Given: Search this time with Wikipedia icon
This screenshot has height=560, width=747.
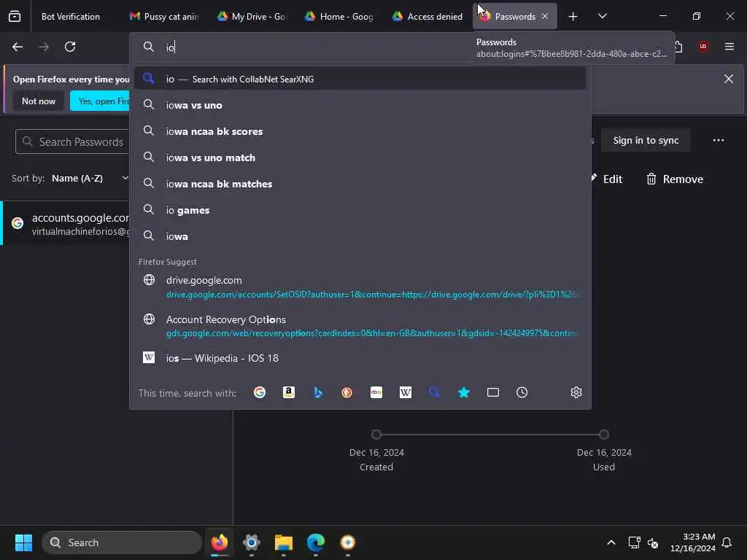Looking at the screenshot, I should (406, 392).
